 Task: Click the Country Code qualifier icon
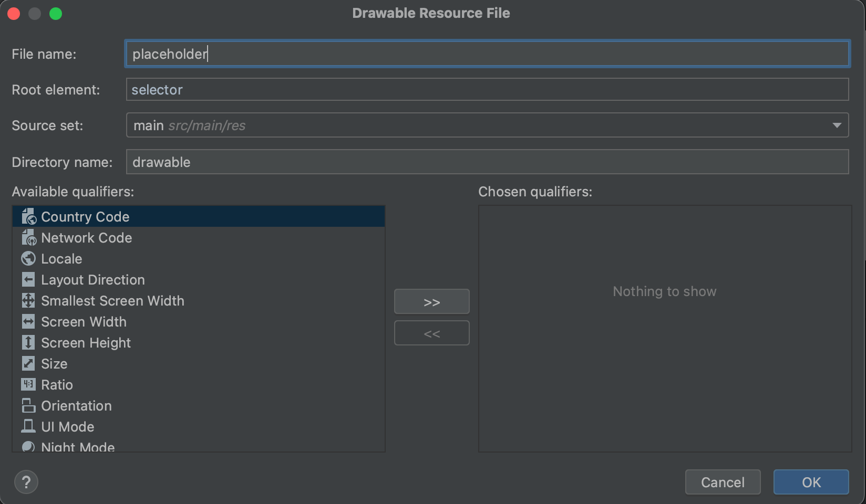[x=28, y=216]
